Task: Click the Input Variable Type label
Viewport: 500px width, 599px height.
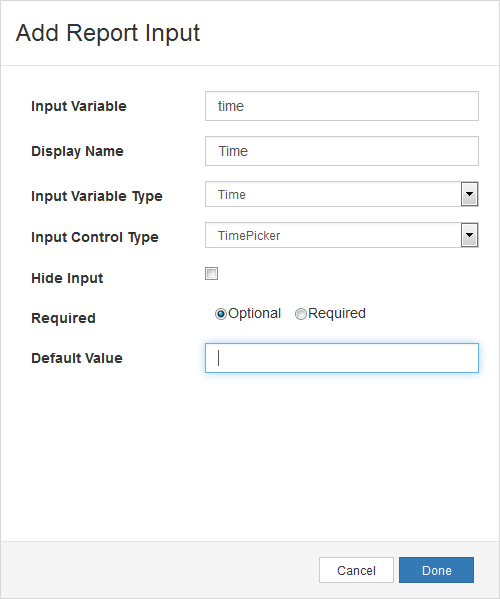Action: click(97, 196)
